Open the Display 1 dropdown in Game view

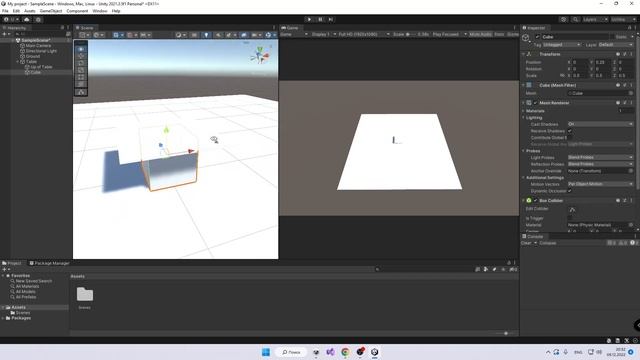point(324,35)
